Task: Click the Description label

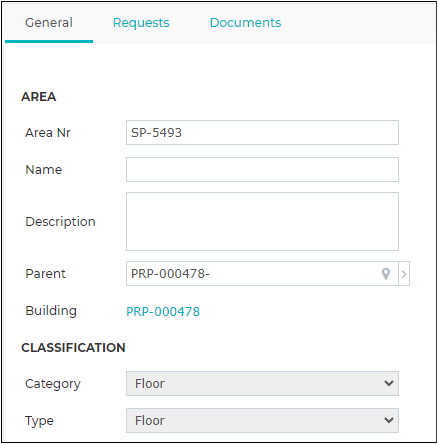Action: [60, 222]
